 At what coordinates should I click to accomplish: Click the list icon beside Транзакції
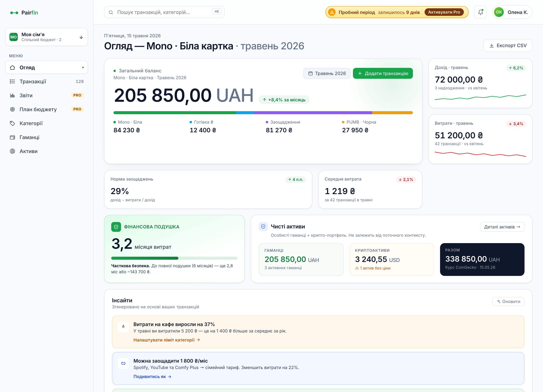click(12, 82)
